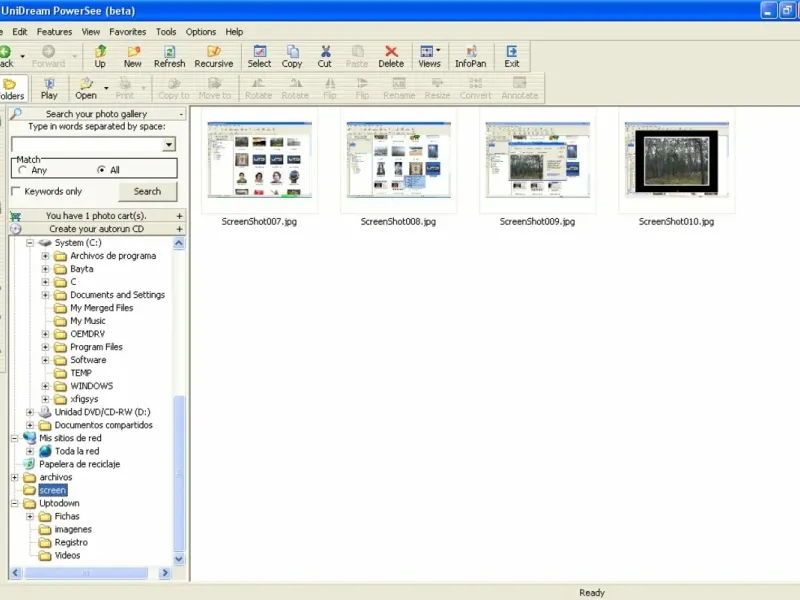Expand the WINDOWS folder tree node

(x=46, y=386)
